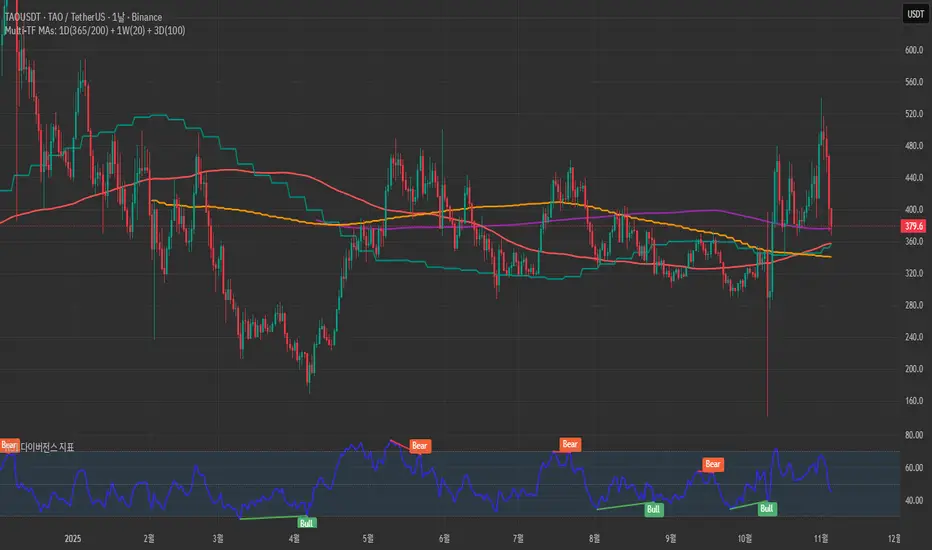The height and width of the screenshot is (550, 932).
Task: Click the 3월 label on time axis
Action: click(x=218, y=539)
